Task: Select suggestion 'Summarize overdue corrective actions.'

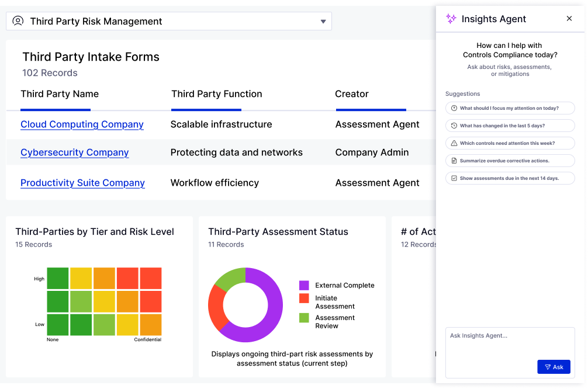Action: tap(510, 161)
